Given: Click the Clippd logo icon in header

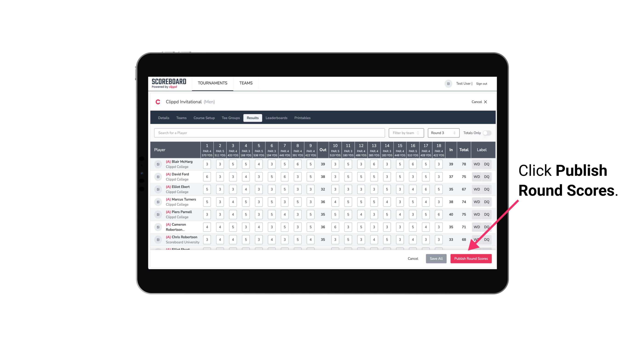Looking at the screenshot, I should click(x=158, y=102).
